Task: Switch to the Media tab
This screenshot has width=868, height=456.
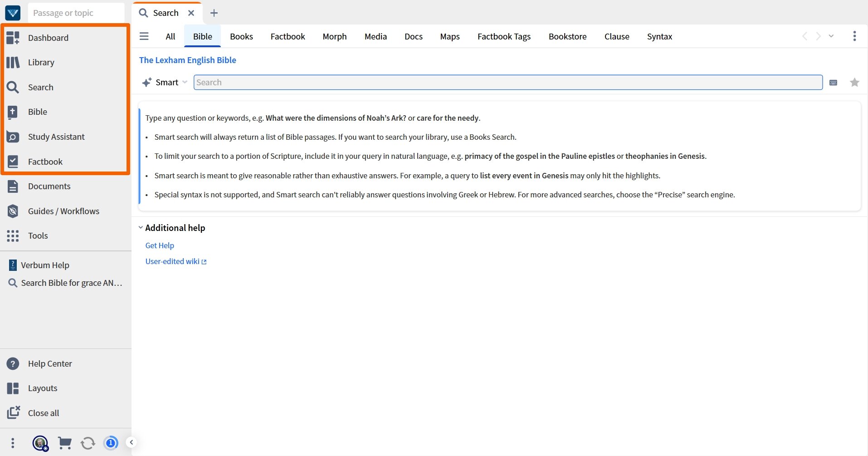Action: coord(375,37)
